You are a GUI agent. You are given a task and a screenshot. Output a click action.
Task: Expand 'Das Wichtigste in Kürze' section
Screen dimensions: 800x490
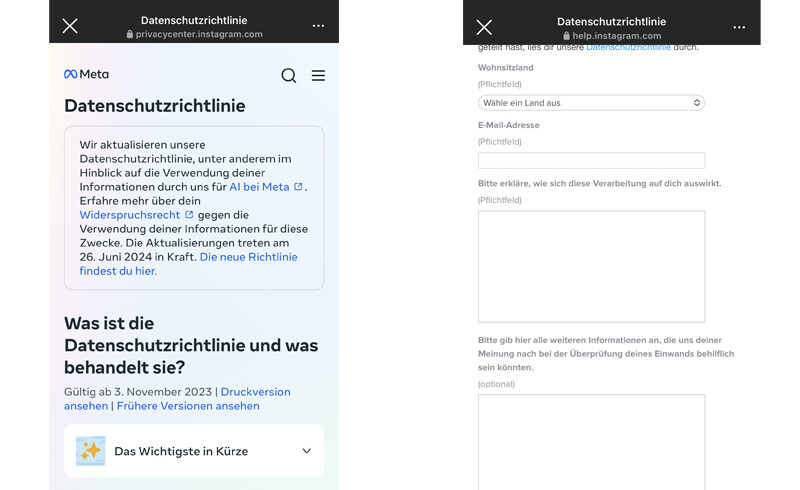click(194, 451)
